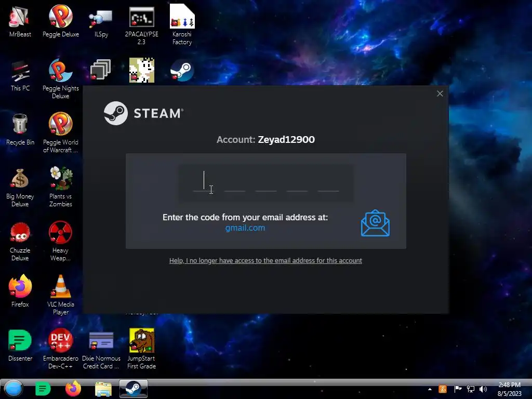The image size is (532, 399).
Task: Select the 2PACALYPSE 2.3 shortcut
Action: click(x=141, y=25)
